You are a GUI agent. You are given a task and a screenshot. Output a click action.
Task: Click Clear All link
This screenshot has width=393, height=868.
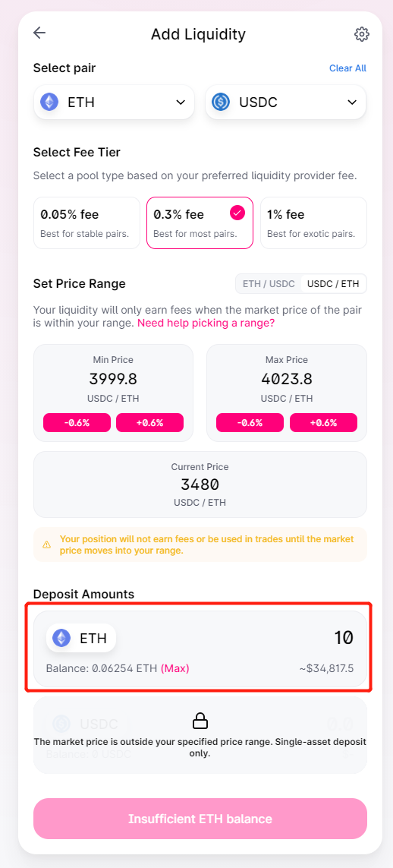[347, 68]
